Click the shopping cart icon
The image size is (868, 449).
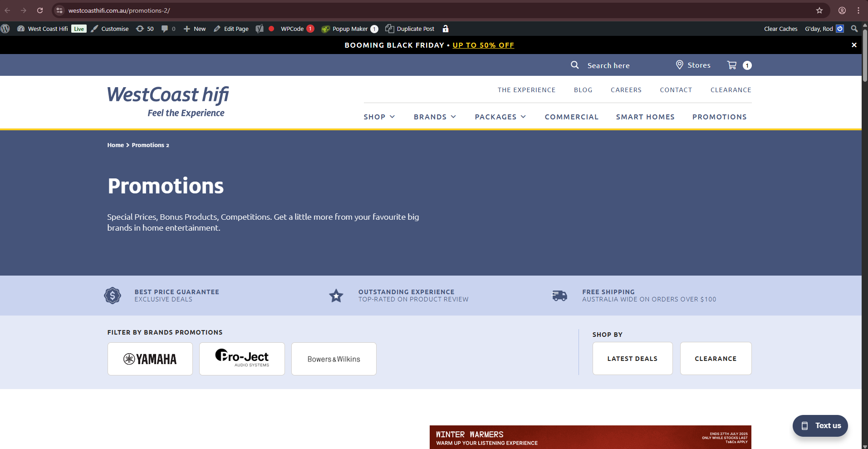(731, 65)
